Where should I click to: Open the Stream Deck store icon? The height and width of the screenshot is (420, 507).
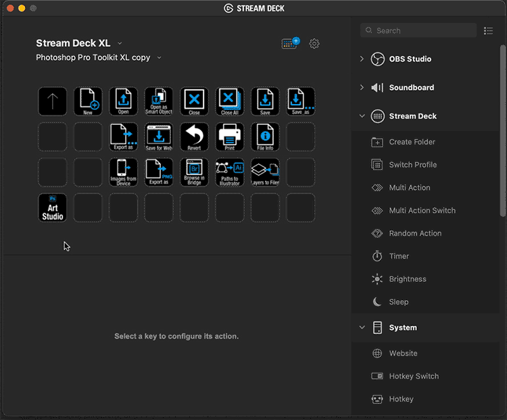291,43
